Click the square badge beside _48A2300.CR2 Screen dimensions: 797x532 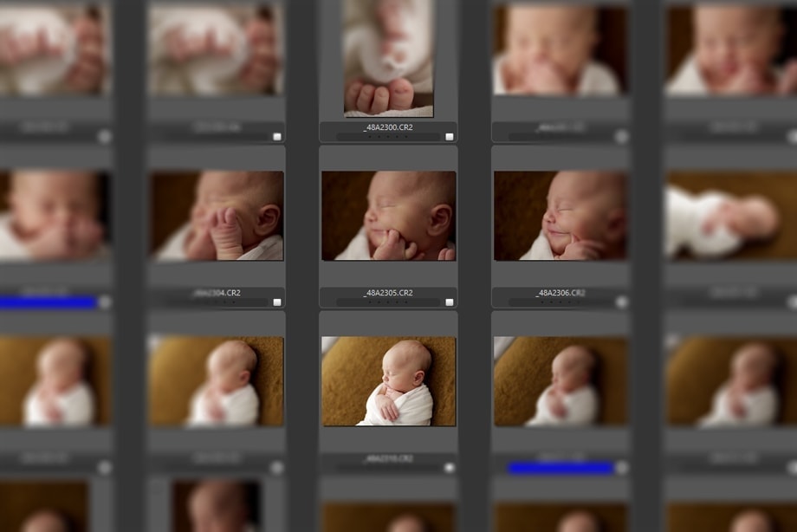(x=449, y=137)
